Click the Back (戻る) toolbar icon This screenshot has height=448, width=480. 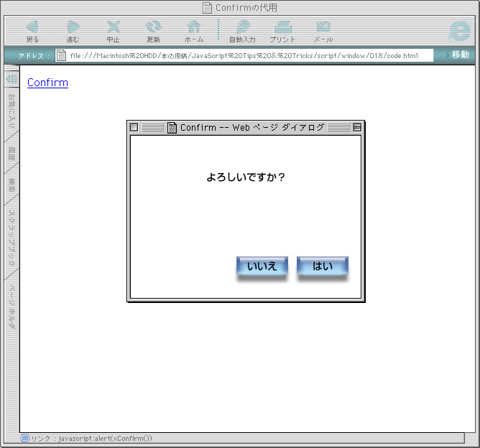tap(32, 29)
